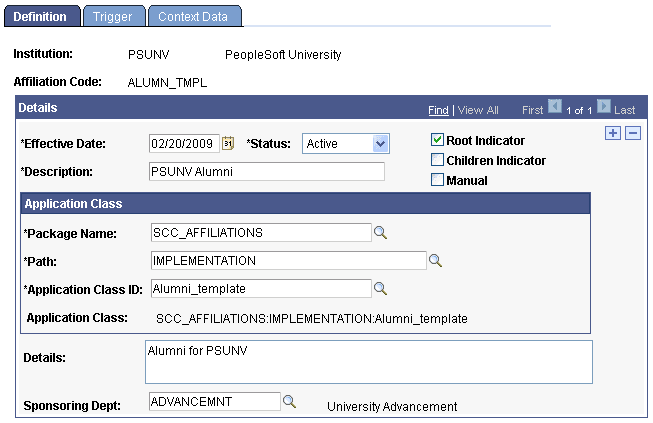Click into the Details text area
This screenshot has width=653, height=423.
coord(368,362)
